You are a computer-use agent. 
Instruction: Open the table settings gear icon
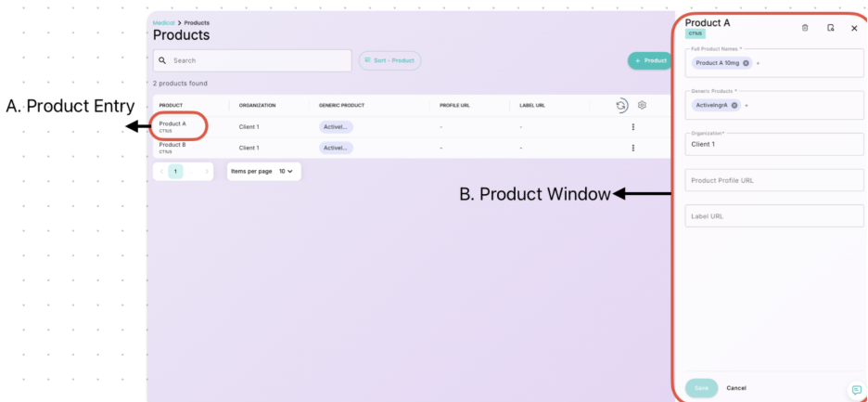tap(642, 105)
